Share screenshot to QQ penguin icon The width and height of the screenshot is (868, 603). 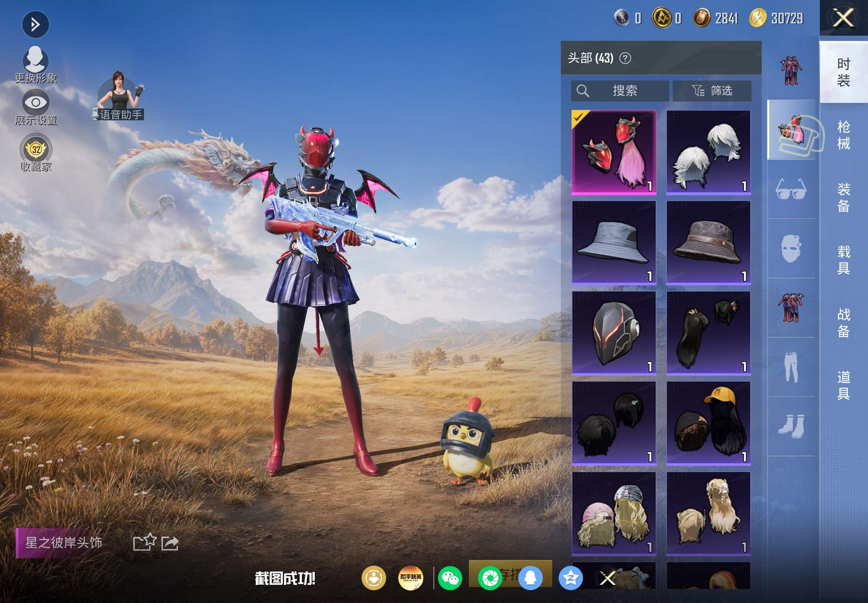tap(531, 578)
